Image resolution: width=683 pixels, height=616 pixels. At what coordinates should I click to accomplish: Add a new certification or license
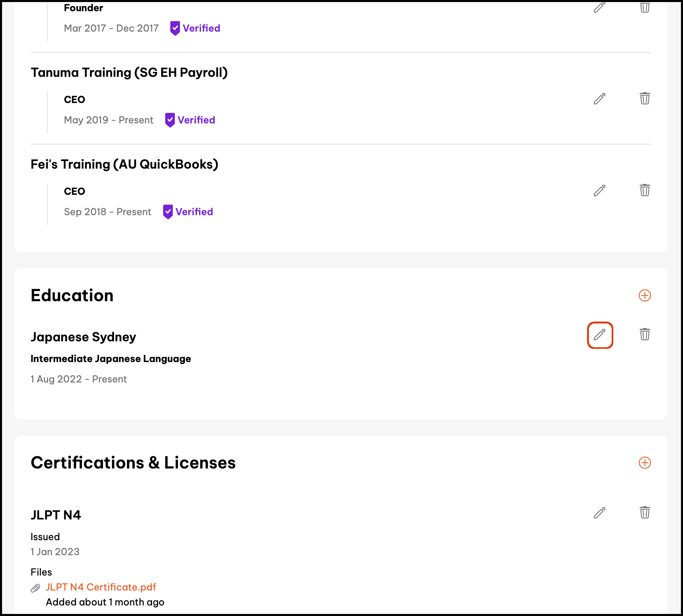pos(645,463)
